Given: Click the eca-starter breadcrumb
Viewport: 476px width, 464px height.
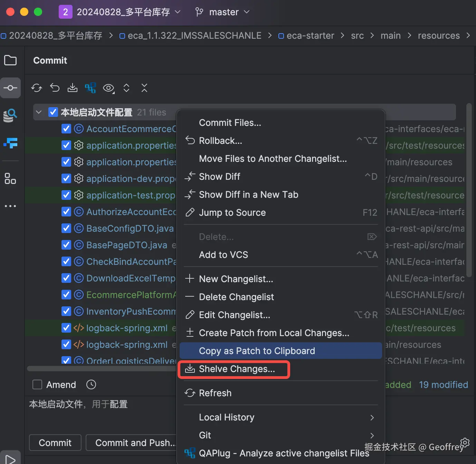Looking at the screenshot, I should click(306, 36).
